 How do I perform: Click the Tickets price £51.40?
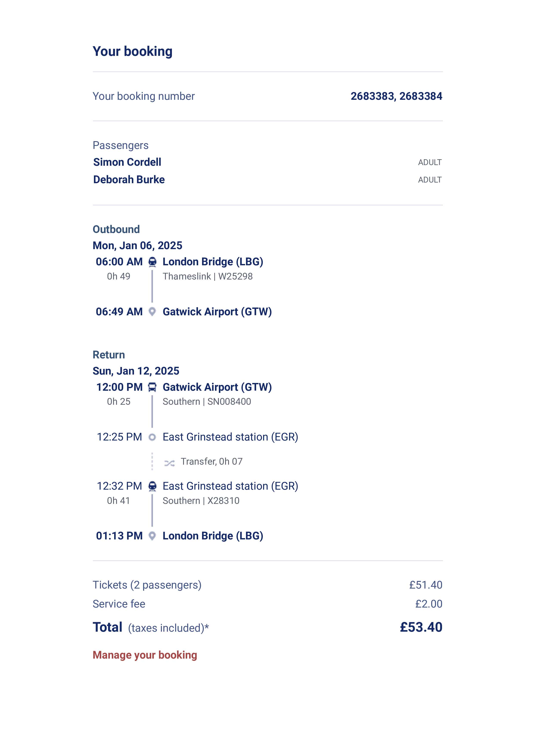(425, 585)
